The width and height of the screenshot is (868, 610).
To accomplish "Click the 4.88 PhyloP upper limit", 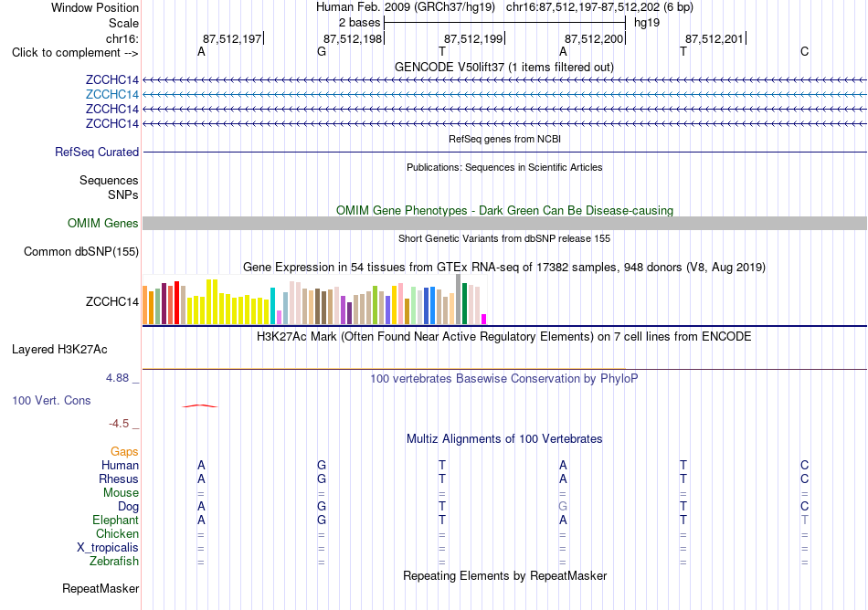I will point(117,378).
